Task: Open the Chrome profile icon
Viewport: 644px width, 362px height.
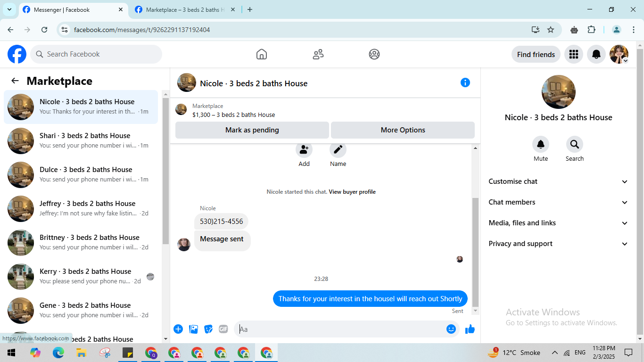Action: point(617,30)
